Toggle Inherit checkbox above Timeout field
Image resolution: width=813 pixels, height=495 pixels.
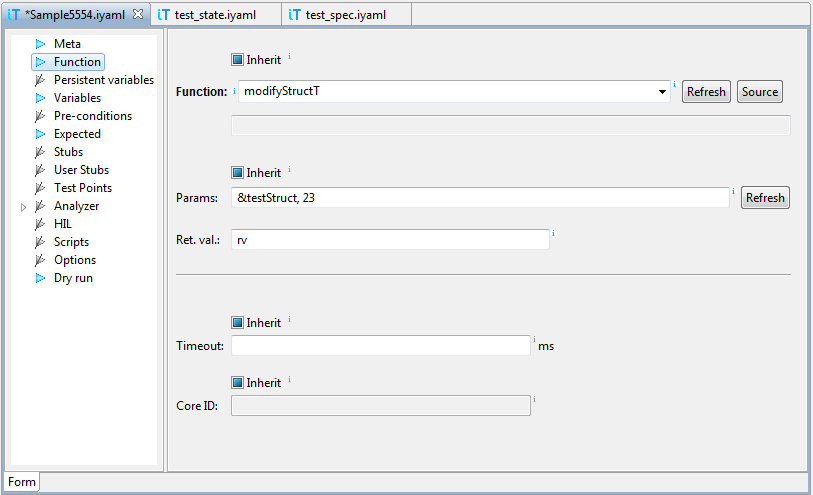pyautogui.click(x=237, y=322)
